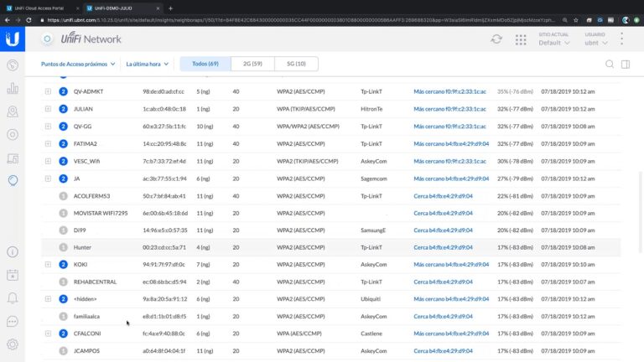Click the browser back arrow
644x362 pixels.
point(8,20)
